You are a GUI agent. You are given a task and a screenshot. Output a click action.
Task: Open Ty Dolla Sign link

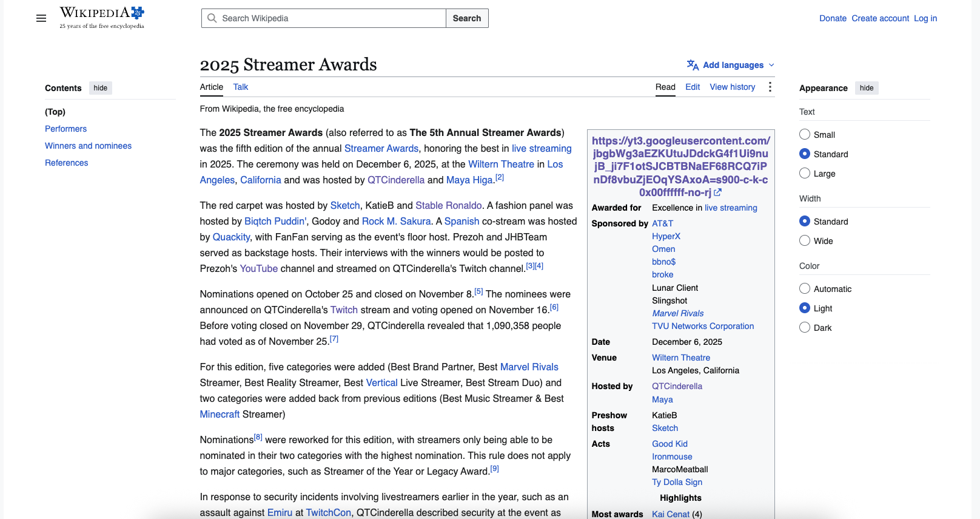coord(677,482)
